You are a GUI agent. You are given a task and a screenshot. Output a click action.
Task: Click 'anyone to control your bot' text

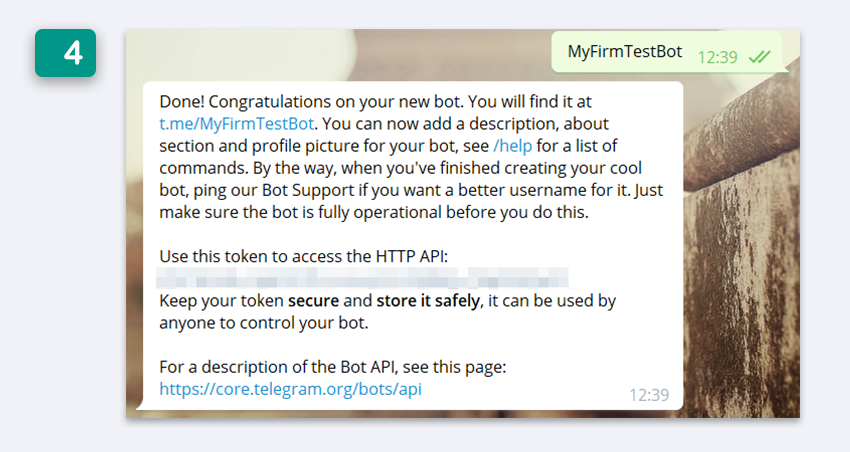[x=263, y=323]
